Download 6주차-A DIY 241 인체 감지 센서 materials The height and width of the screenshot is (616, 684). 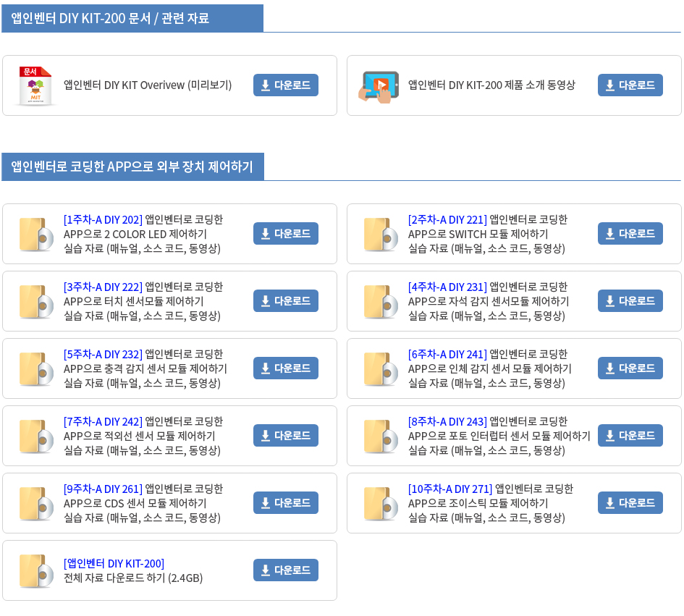coord(630,368)
